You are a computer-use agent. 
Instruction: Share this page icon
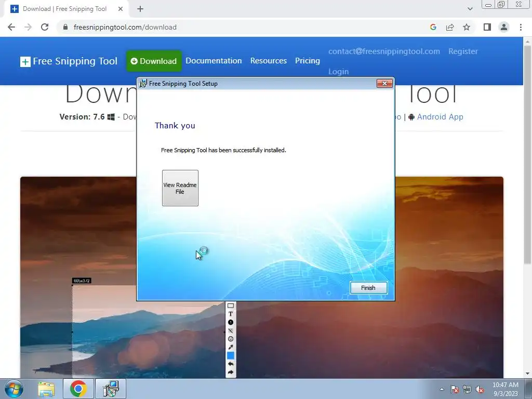pos(450,27)
